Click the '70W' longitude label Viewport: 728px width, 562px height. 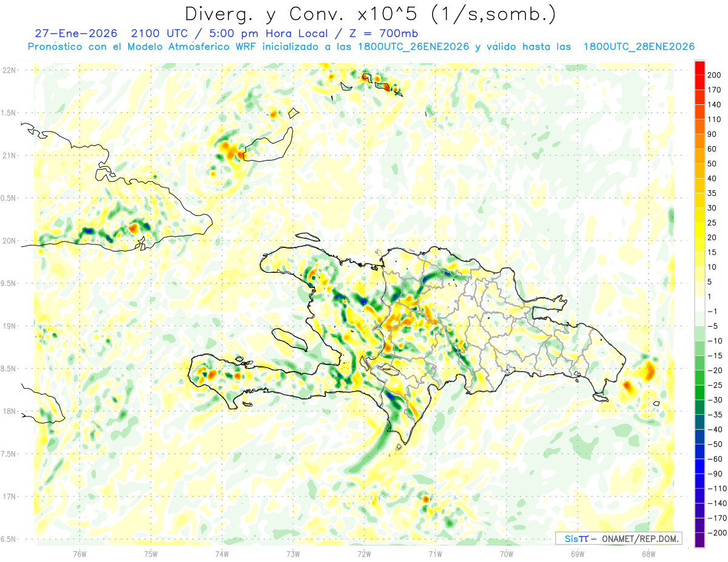(507, 553)
